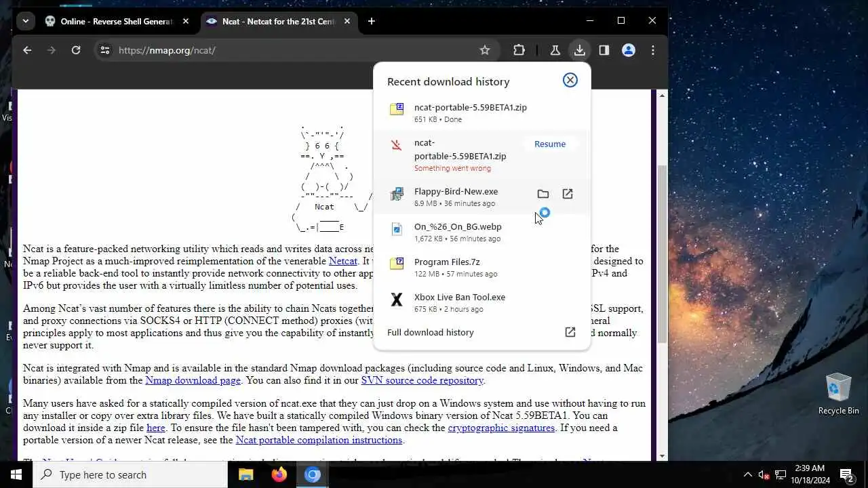Open Flappy-Bird-New.exe from downloads
This screenshot has width=868, height=488.
[568, 194]
